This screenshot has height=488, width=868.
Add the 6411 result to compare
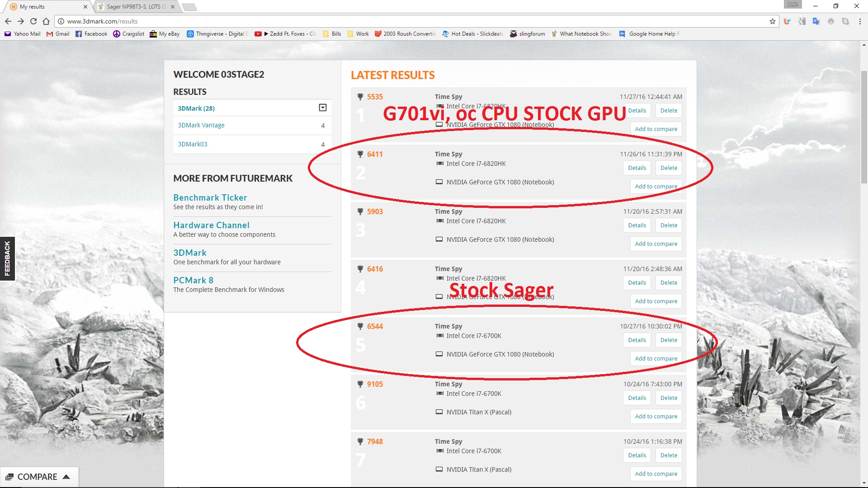point(656,187)
